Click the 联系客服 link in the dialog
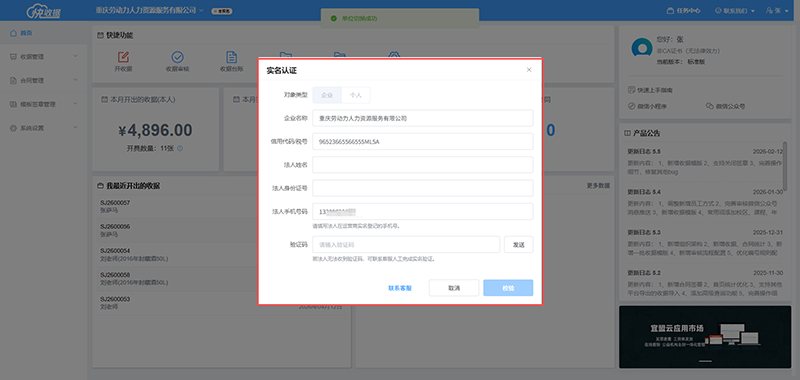The image size is (800, 380). coord(400,288)
